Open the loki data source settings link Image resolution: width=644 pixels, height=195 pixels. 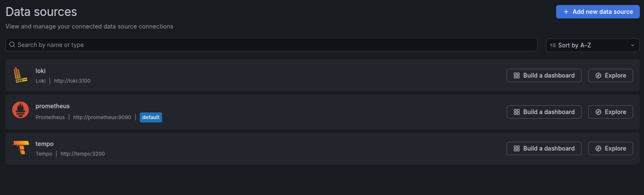pos(41,71)
